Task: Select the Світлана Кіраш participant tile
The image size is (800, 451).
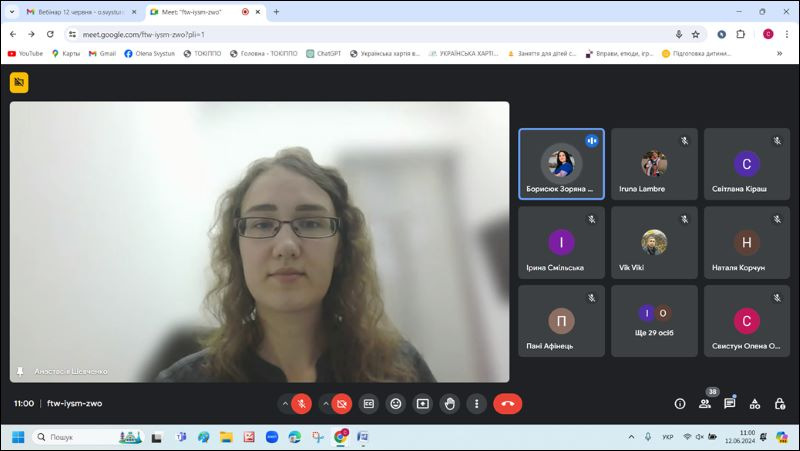Action: click(x=747, y=164)
